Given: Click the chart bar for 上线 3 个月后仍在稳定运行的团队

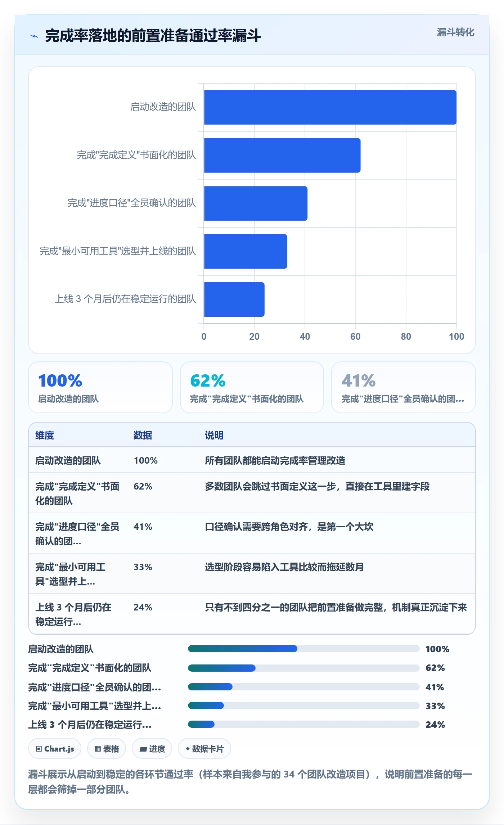Looking at the screenshot, I should (x=234, y=299).
